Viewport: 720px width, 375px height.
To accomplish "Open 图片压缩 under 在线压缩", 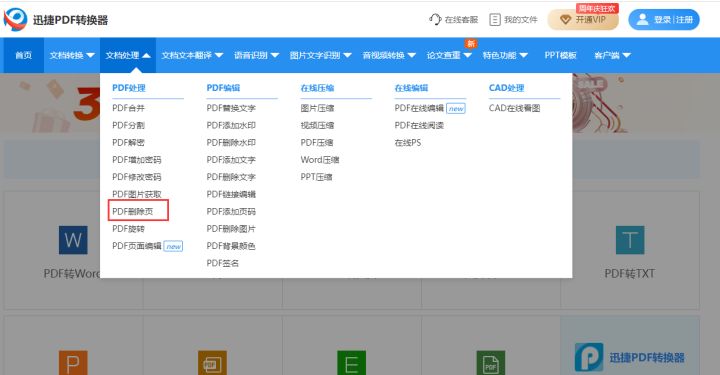I will coord(317,108).
